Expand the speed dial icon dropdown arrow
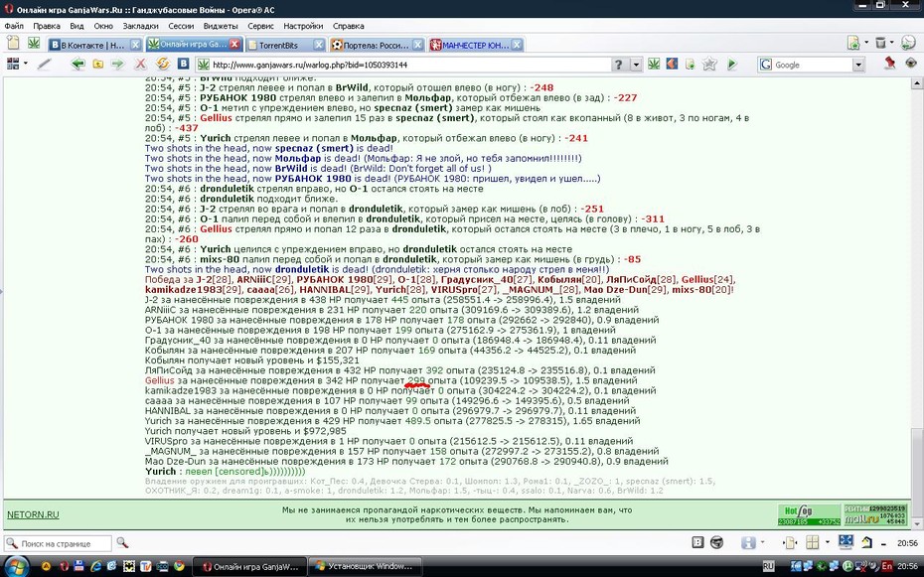 (x=26, y=64)
